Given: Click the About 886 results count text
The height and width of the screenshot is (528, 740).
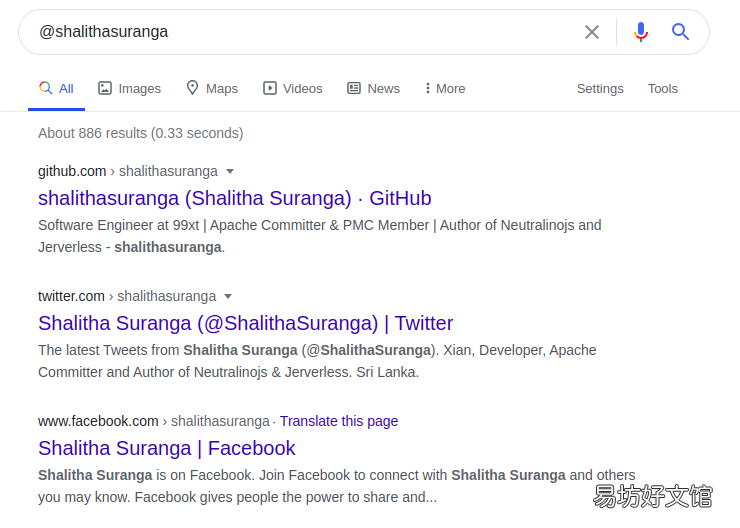Looking at the screenshot, I should [x=141, y=133].
